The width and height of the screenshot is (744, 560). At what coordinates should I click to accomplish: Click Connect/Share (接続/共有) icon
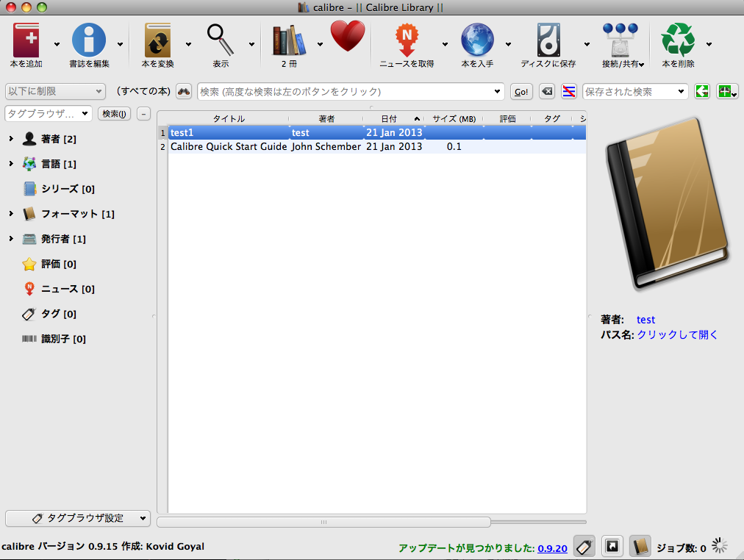click(620, 40)
